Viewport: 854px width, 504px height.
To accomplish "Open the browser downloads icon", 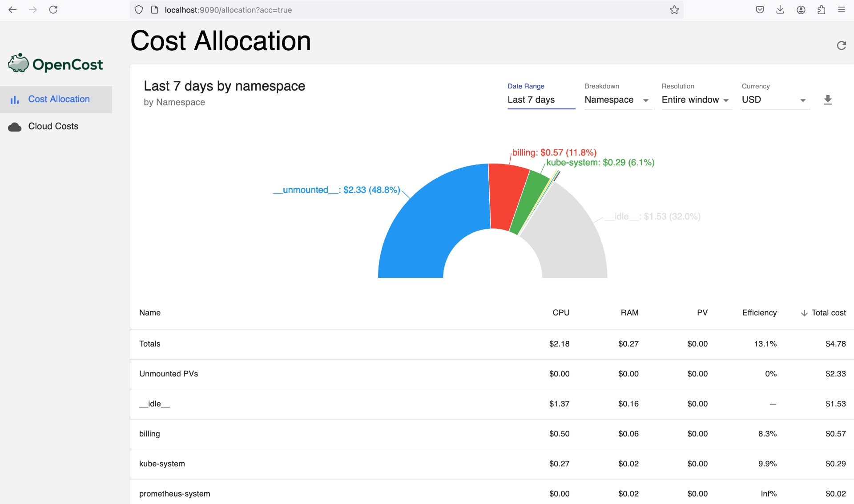I will tap(780, 10).
